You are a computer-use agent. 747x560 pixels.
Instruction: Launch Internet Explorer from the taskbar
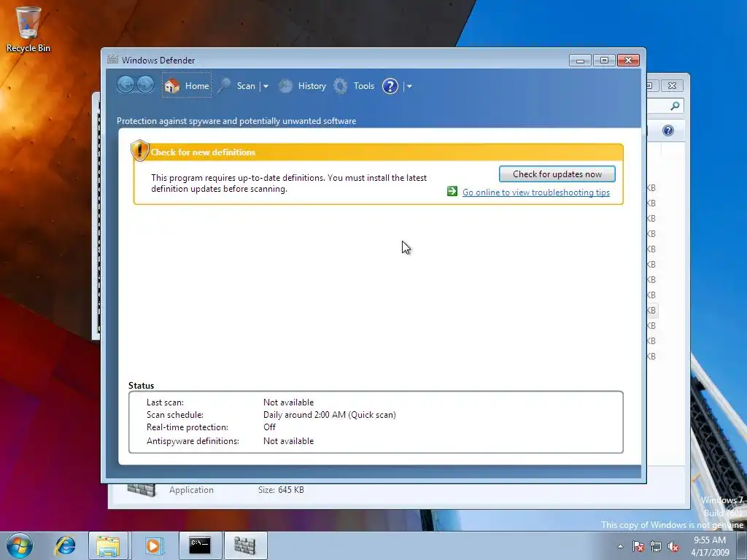click(65, 545)
